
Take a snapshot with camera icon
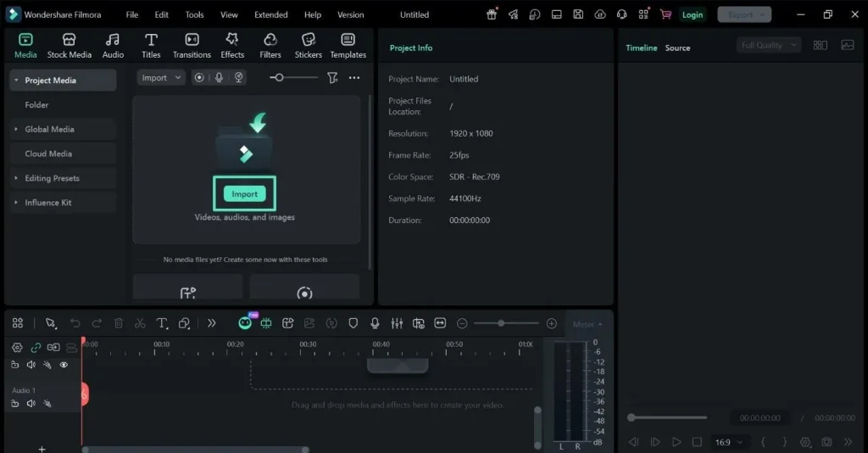(826, 442)
